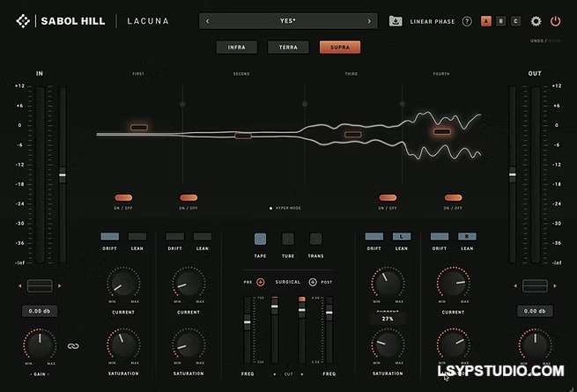Viewport: 577px width, 392px height.
Task: Click left arrow of output channel mode
Action: pyautogui.click(x=515, y=286)
